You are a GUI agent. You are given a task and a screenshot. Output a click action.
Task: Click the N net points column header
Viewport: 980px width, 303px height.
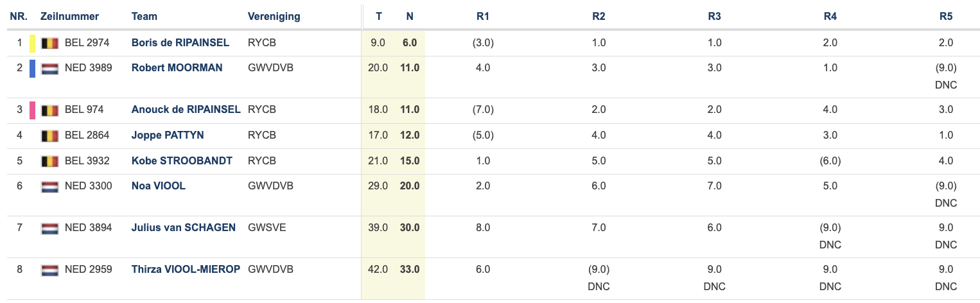(x=410, y=17)
